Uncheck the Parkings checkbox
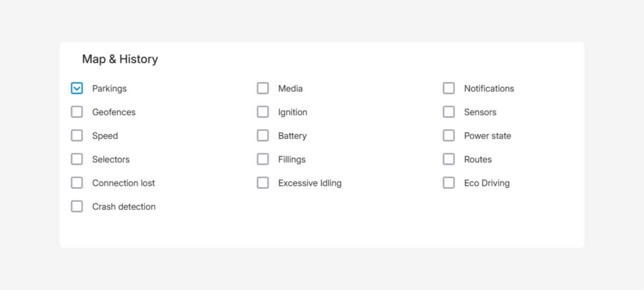Image resolution: width=644 pixels, height=290 pixels. 77,88
